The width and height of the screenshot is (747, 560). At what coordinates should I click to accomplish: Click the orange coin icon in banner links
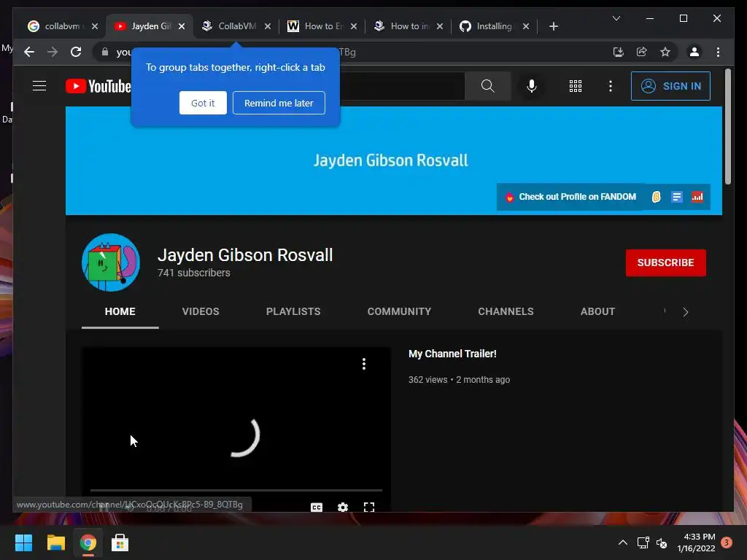coord(656,197)
